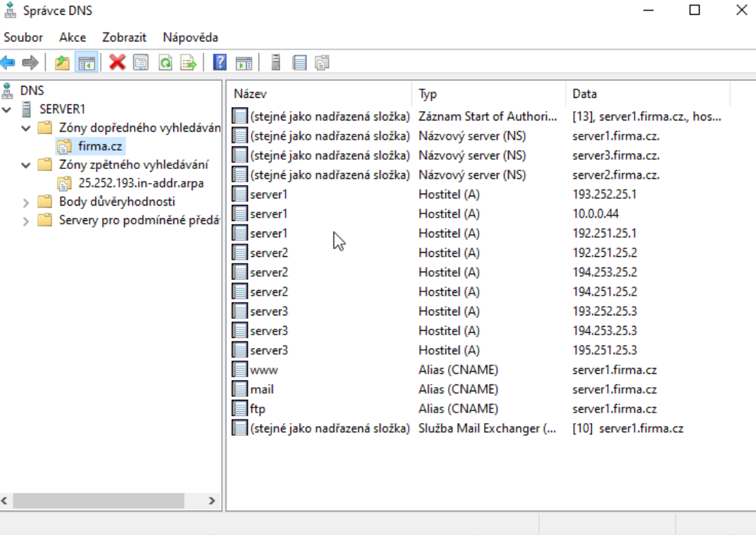Click the tree pane horizontal scrollbar thumb
756x535 pixels.
pos(99,501)
